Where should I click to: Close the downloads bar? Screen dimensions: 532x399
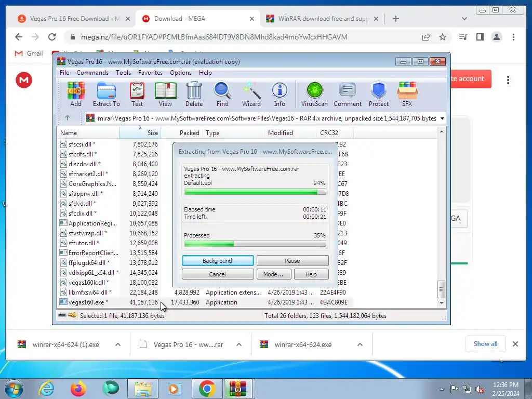click(515, 344)
